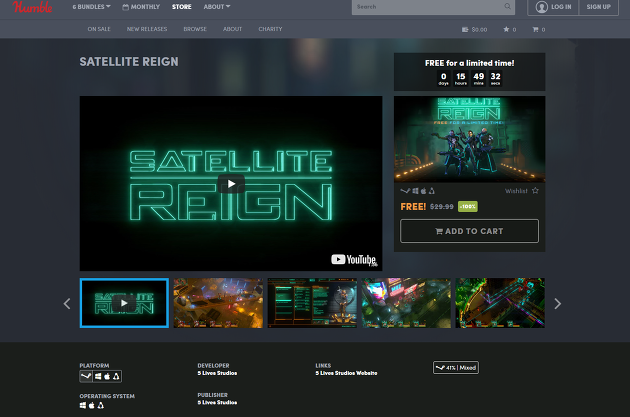The image size is (630, 417).
Task: Click the Windows icon in the Platform box
Action: click(x=98, y=376)
